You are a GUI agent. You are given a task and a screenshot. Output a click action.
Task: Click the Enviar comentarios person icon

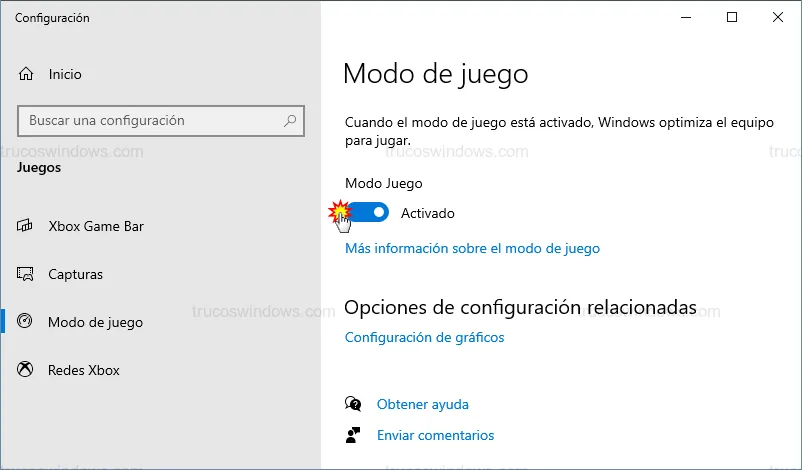click(352, 435)
